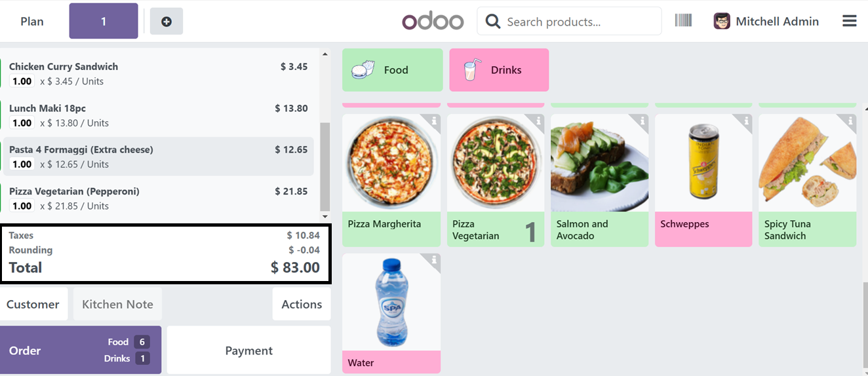Click info icon on Salmon and Avocado
The width and height of the screenshot is (868, 376).
click(x=642, y=121)
